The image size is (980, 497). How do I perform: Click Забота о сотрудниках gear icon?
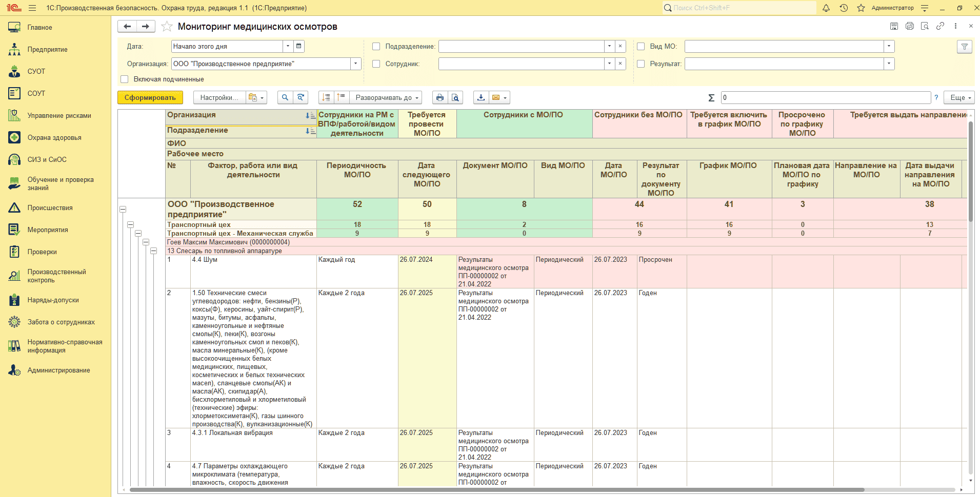point(14,322)
